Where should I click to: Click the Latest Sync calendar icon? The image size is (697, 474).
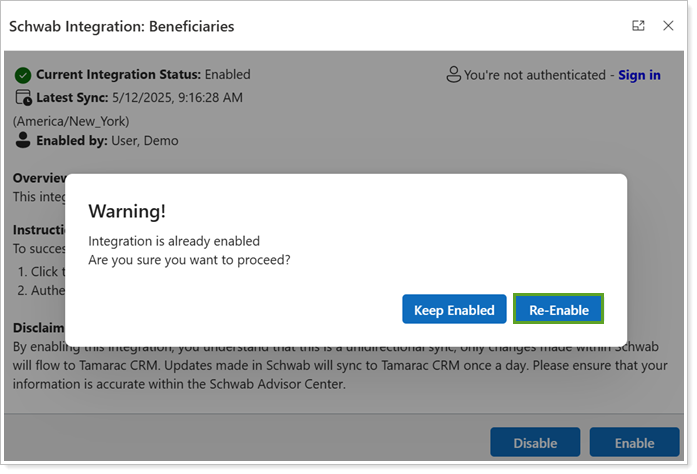[23, 98]
